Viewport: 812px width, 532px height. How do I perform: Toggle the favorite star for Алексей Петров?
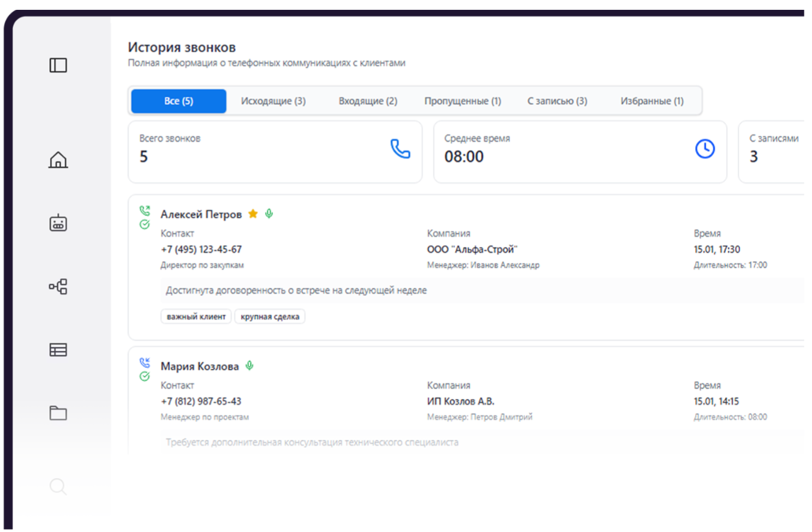click(253, 214)
